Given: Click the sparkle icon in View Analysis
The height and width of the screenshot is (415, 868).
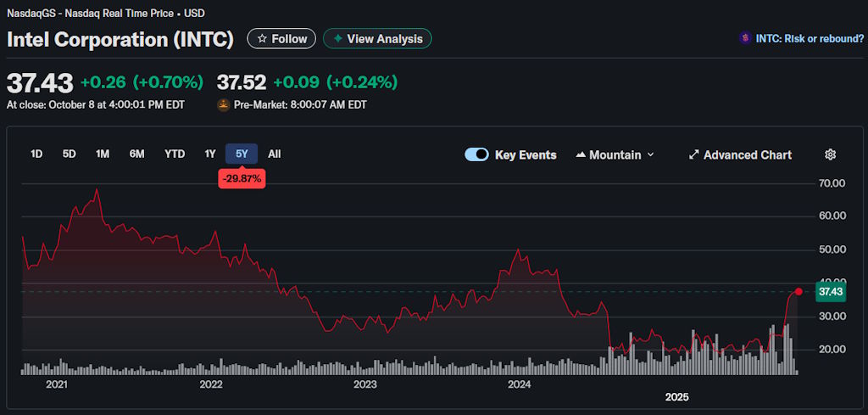Looking at the screenshot, I should 338,39.
